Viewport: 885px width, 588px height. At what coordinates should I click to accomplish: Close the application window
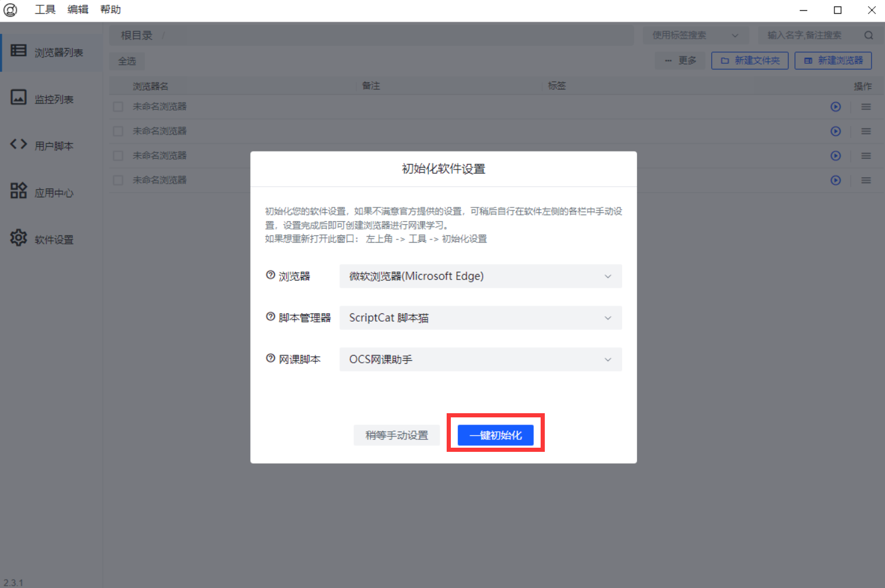click(x=871, y=10)
